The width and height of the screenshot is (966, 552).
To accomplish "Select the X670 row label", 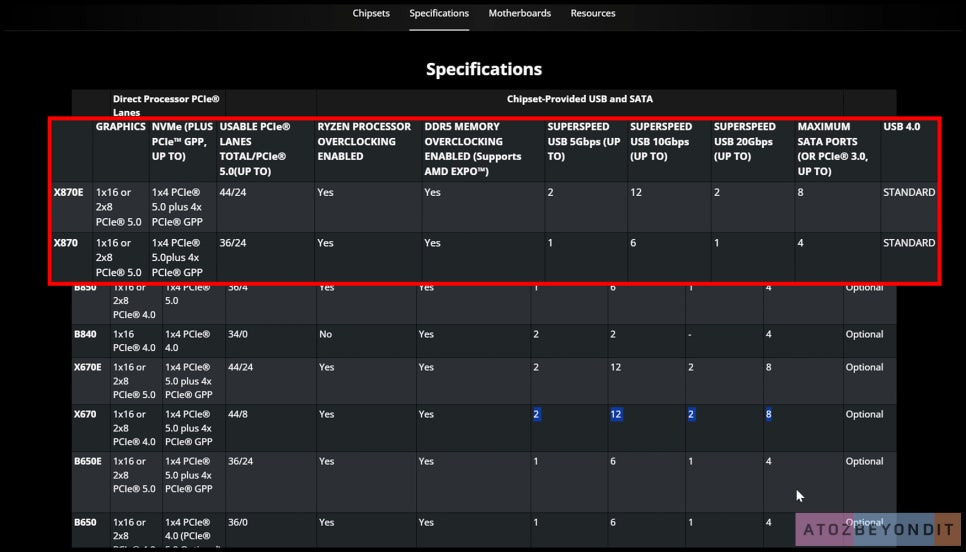I will [85, 414].
